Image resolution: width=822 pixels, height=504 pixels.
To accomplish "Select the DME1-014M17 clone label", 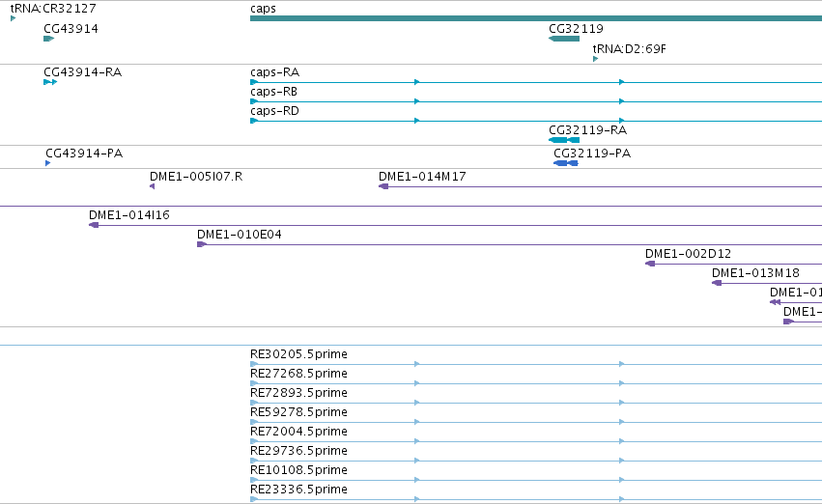I will pos(422,176).
